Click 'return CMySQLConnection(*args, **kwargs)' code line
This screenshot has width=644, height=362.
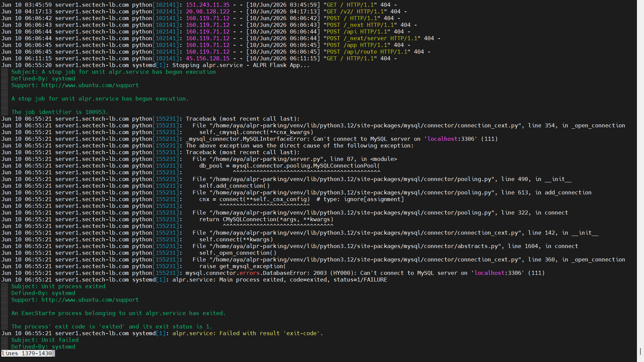click(x=266, y=219)
